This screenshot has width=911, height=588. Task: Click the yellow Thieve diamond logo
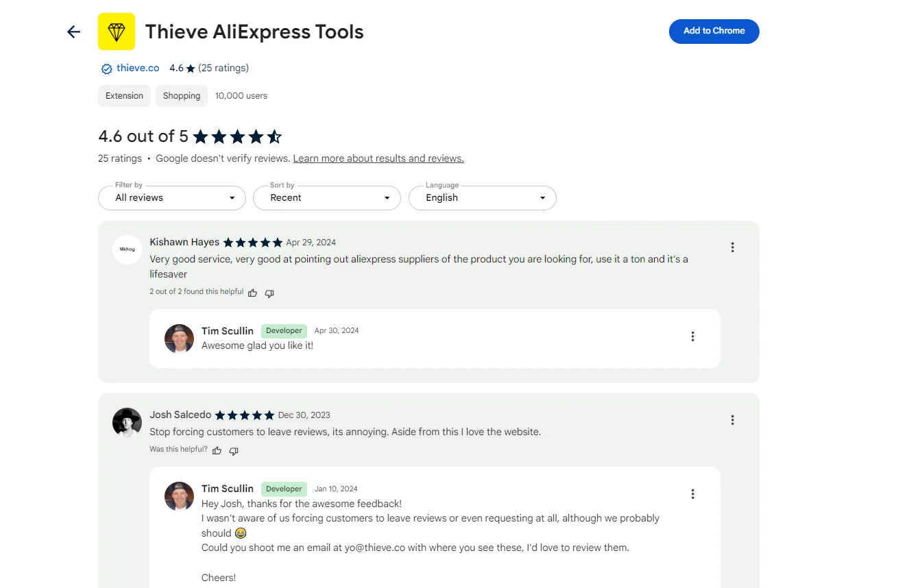click(117, 32)
